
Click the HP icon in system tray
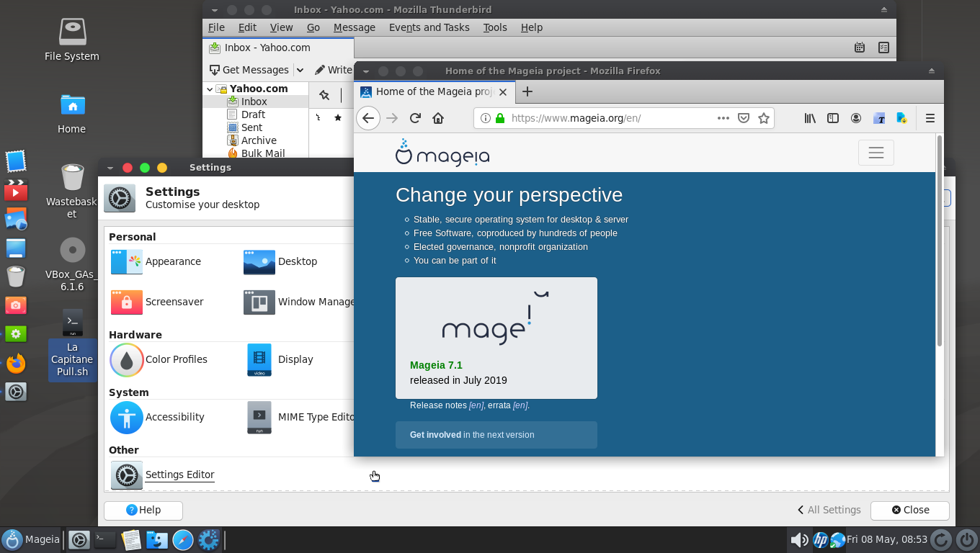pos(821,539)
